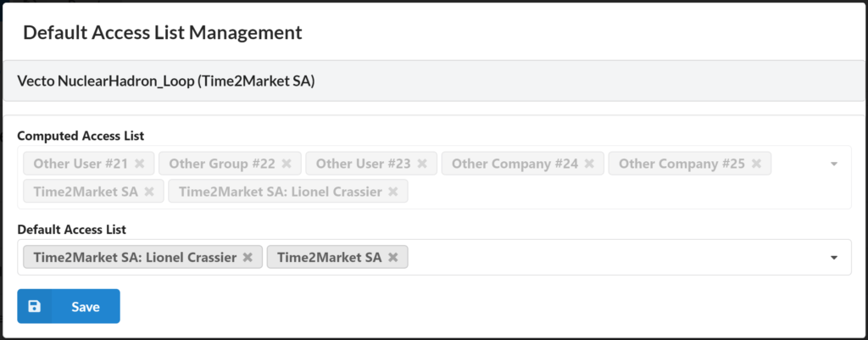The image size is (868, 340).
Task: Remove Time2Market SA from Computed Access List
Action: [149, 192]
